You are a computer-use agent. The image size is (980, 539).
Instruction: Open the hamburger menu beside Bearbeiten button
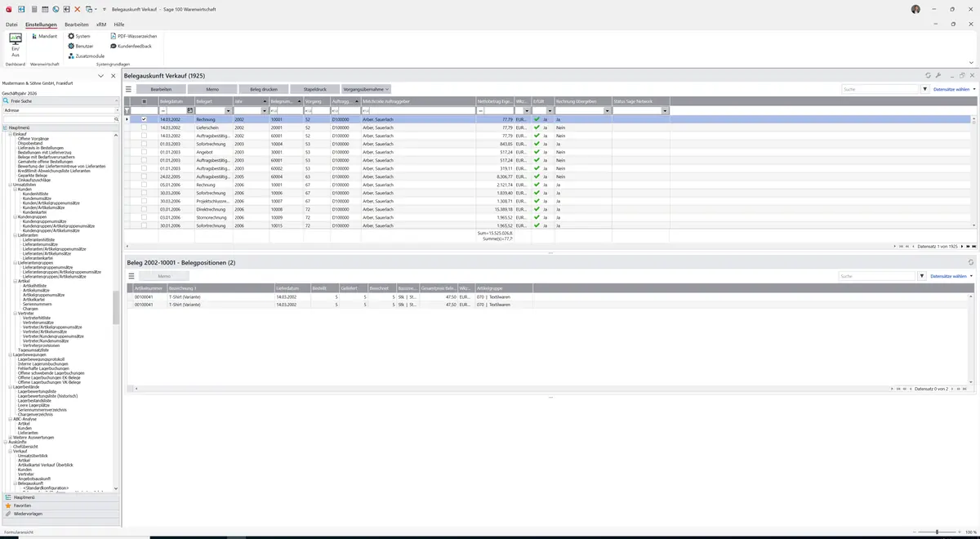pyautogui.click(x=128, y=89)
